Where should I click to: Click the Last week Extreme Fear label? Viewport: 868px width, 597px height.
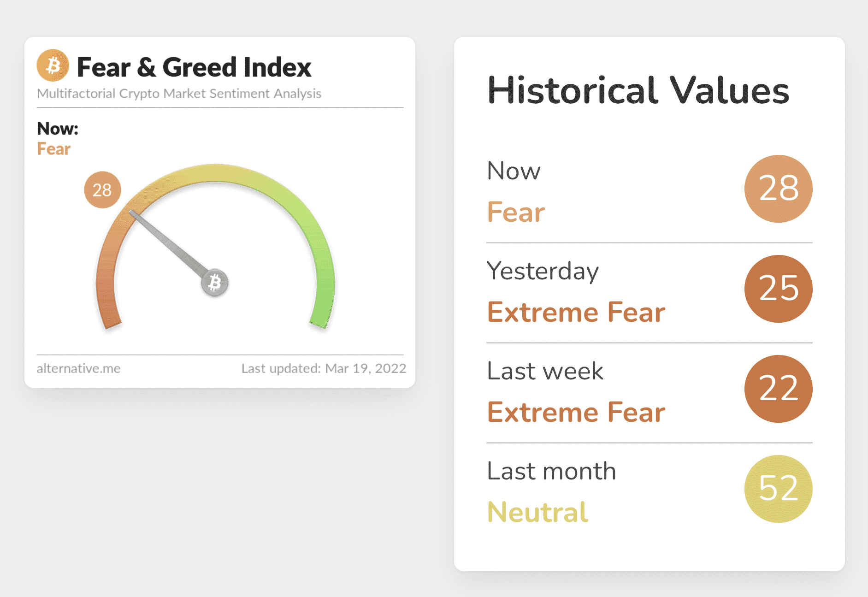tap(576, 412)
